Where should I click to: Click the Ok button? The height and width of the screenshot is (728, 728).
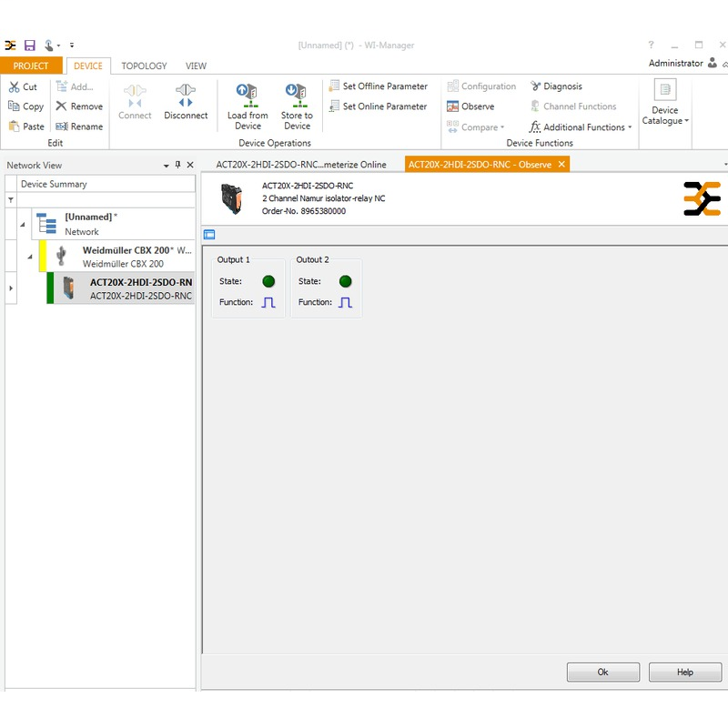(x=603, y=672)
